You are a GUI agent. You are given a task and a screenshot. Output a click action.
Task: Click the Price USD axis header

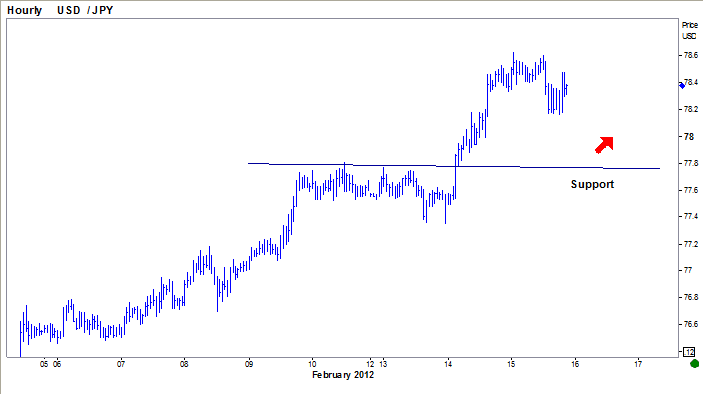point(689,31)
